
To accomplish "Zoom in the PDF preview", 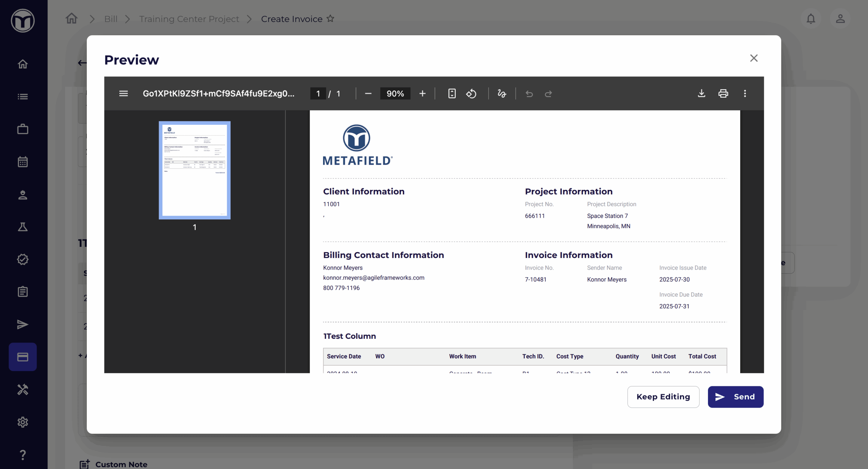I will 422,94.
